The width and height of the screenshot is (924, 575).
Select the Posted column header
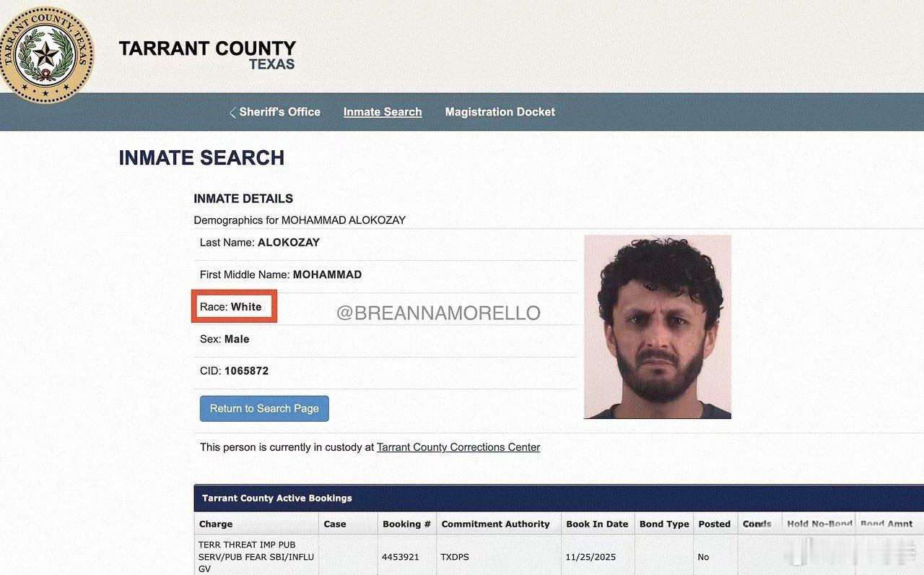tap(715, 524)
